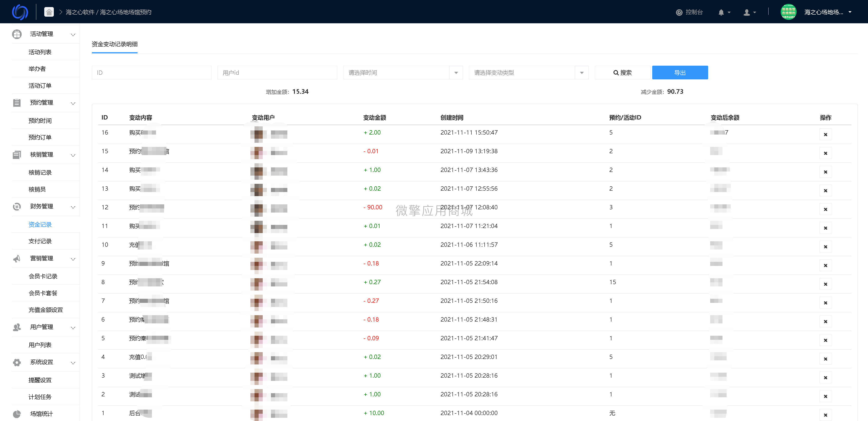Click the 核销管理 document icon

point(16,155)
